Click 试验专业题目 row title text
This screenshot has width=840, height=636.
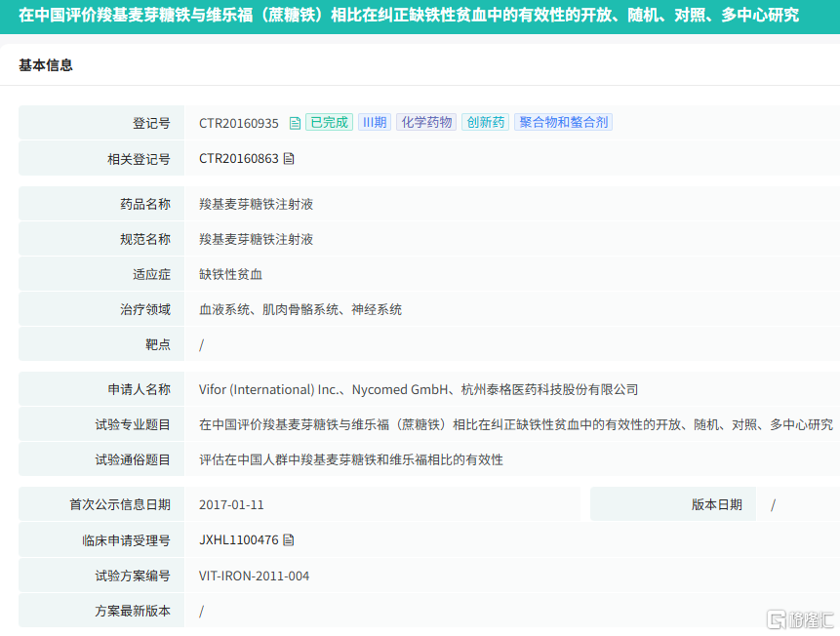pos(516,425)
